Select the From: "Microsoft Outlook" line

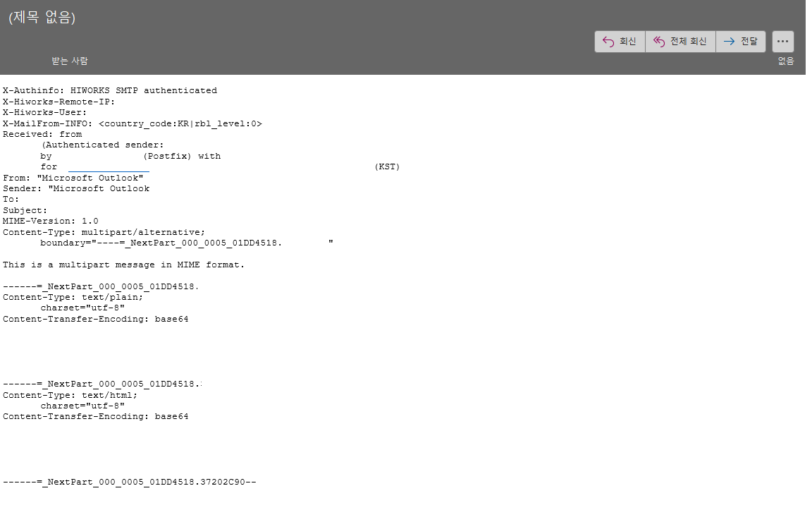point(73,178)
